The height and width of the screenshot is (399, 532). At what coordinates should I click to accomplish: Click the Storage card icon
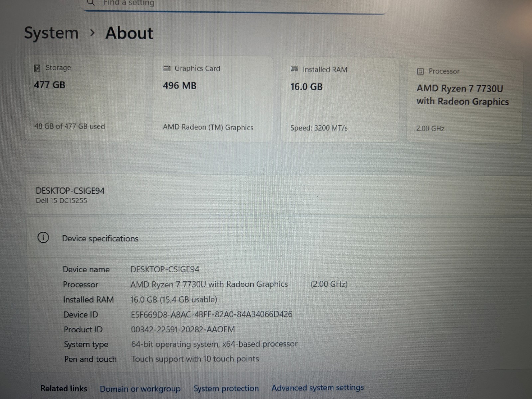coord(37,68)
